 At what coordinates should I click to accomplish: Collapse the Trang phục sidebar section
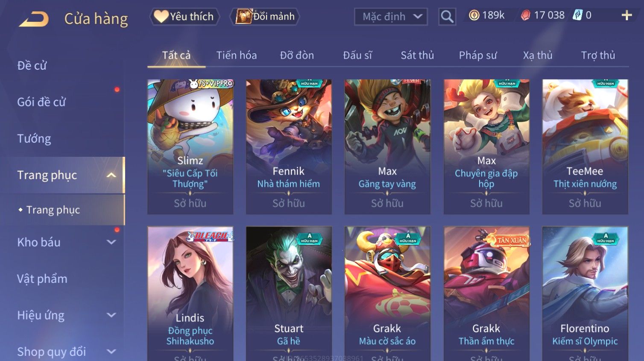111,175
